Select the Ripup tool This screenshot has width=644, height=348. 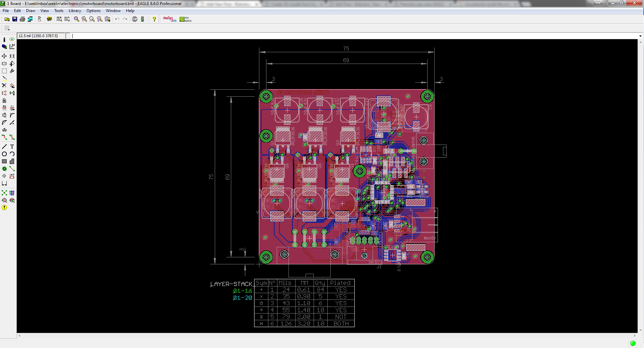pyautogui.click(x=12, y=137)
